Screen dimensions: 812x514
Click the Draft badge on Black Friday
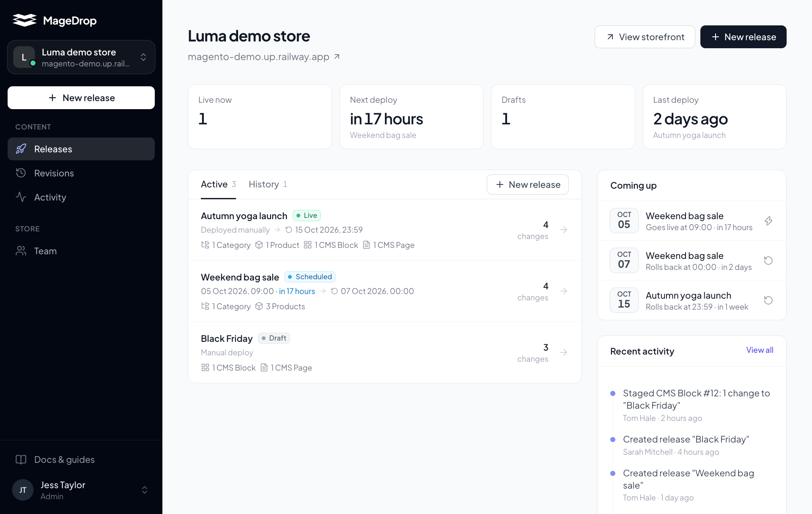tap(274, 338)
